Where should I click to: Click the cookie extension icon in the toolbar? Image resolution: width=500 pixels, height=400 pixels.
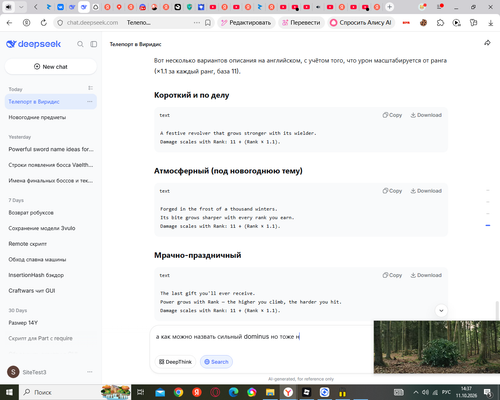pyautogui.click(x=423, y=23)
